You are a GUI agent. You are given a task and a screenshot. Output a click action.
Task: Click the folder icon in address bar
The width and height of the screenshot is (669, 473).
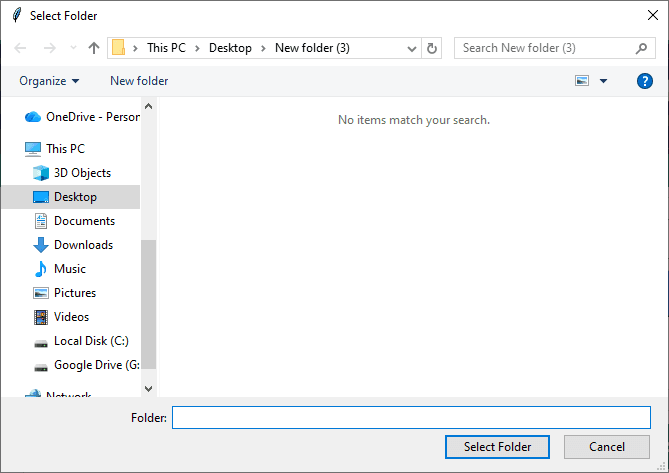pyautogui.click(x=118, y=48)
